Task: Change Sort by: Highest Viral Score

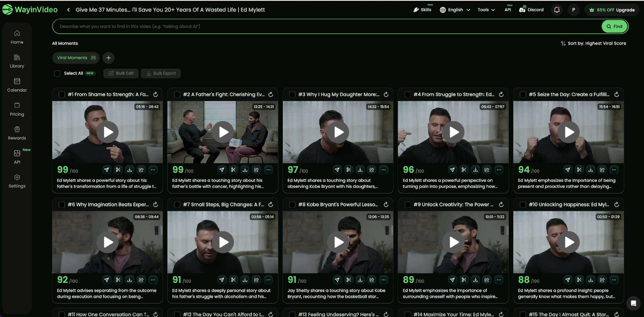Action: (594, 44)
